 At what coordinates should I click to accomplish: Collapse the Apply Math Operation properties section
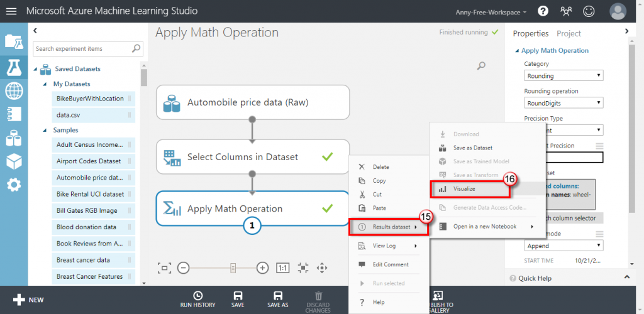(x=517, y=51)
